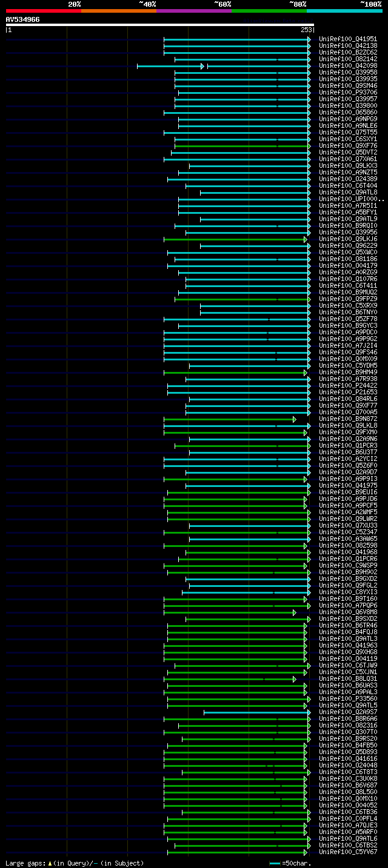Click the UniRef100_C0PFL4 entry
The height and width of the screenshot is (868, 388).
[x=348, y=819]
